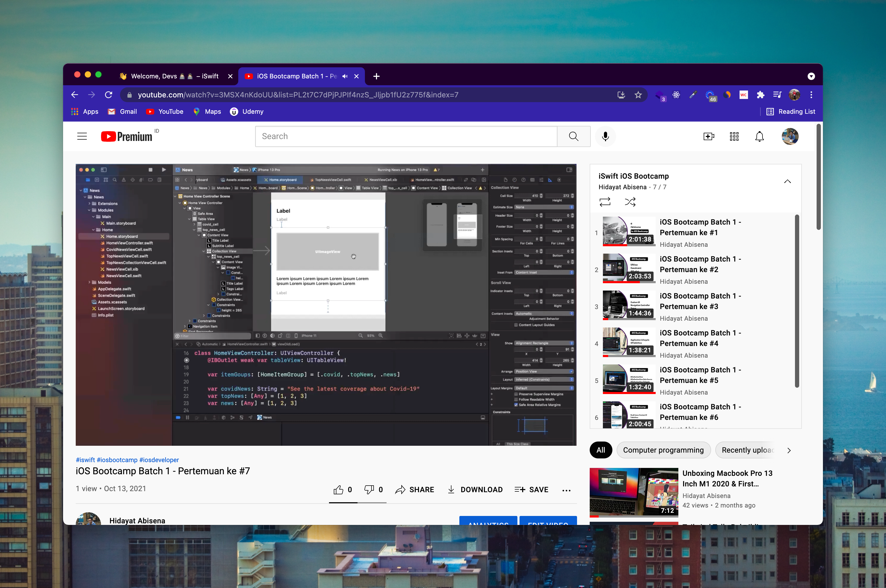The image size is (886, 588).
Task: Click the #iosbootcamp hashtag
Action: tap(117, 460)
